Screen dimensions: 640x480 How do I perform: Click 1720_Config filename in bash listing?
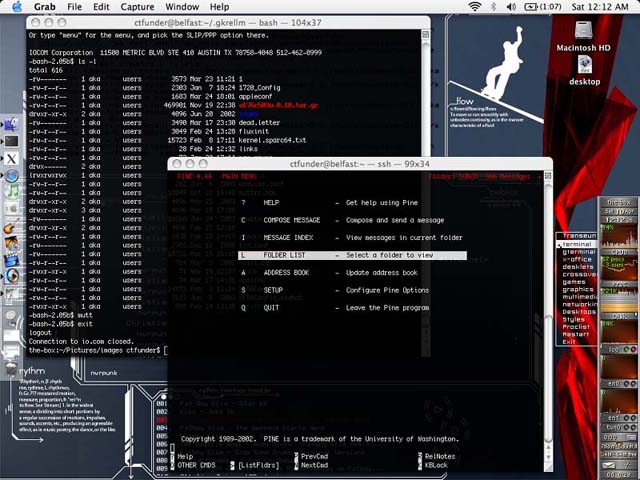260,88
